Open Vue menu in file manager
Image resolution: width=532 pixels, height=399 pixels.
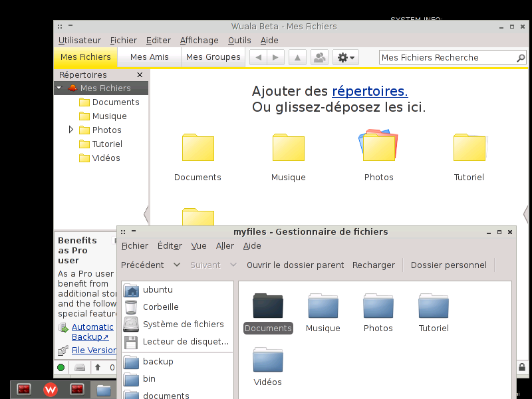[199, 246]
